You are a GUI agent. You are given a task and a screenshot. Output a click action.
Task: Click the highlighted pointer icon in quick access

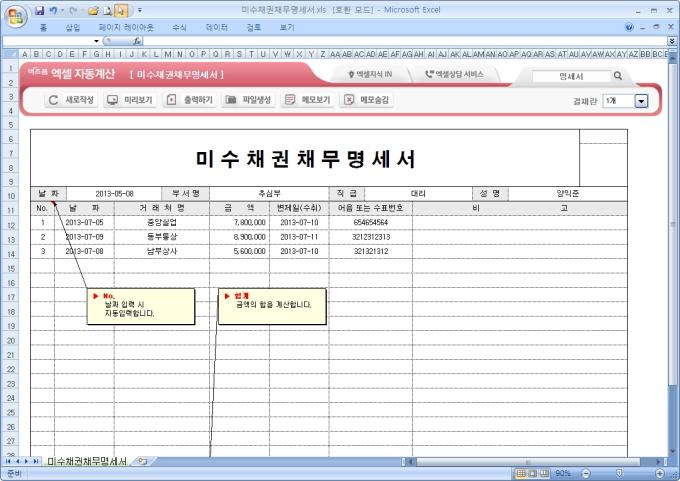click(121, 10)
